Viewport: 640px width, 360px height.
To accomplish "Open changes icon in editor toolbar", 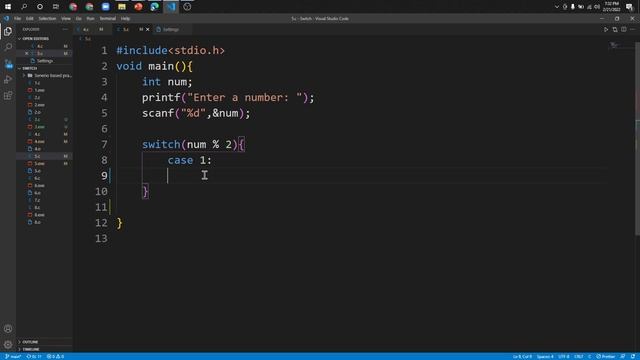I will 615,29.
